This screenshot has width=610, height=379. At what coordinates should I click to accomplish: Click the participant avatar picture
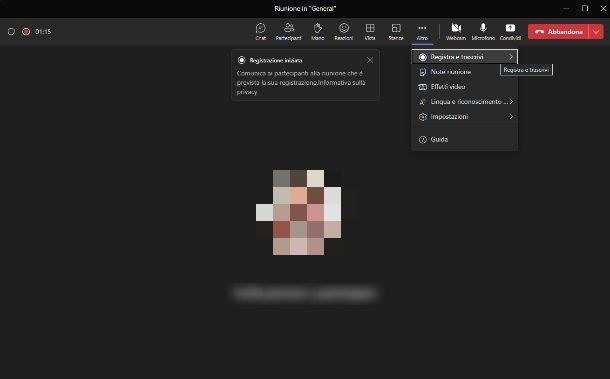(298, 212)
